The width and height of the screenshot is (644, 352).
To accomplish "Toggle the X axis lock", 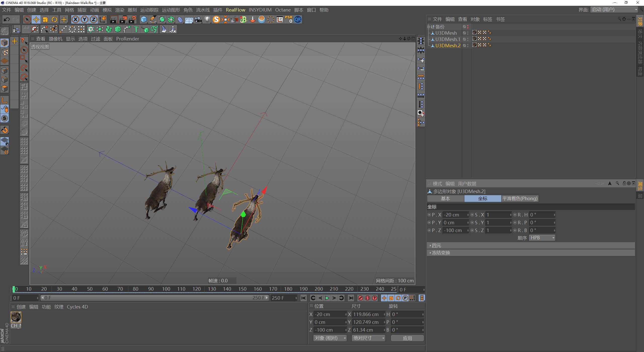I will click(75, 20).
